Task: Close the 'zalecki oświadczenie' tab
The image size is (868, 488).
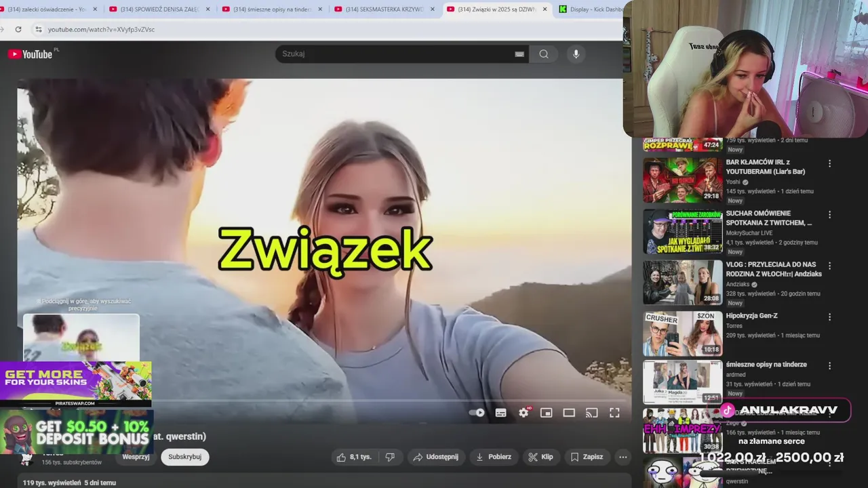Action: pyautogui.click(x=95, y=9)
